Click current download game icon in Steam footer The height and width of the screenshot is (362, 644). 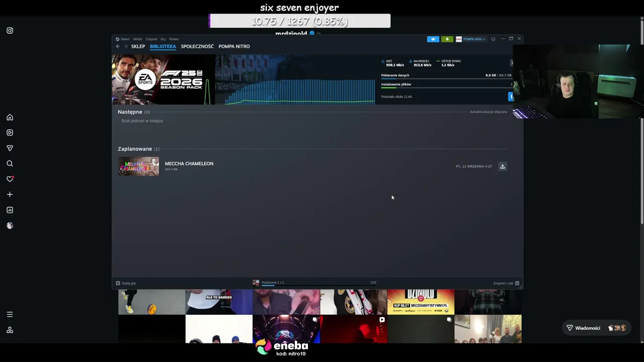[256, 283]
